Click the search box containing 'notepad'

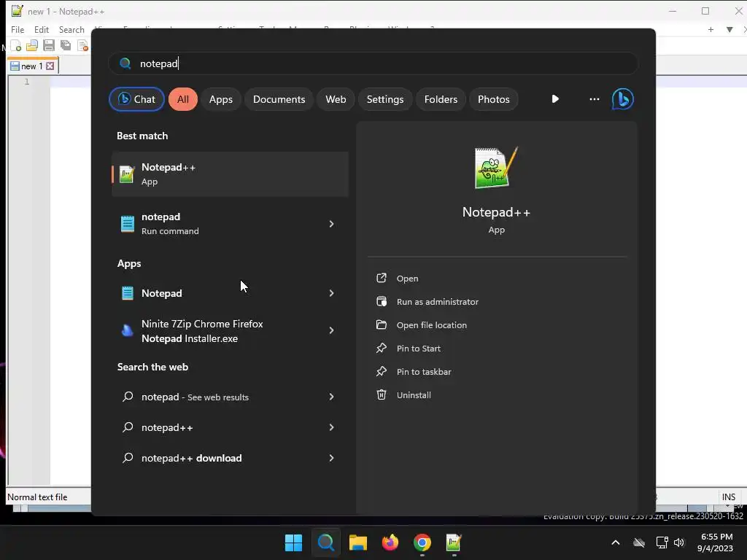(x=373, y=63)
